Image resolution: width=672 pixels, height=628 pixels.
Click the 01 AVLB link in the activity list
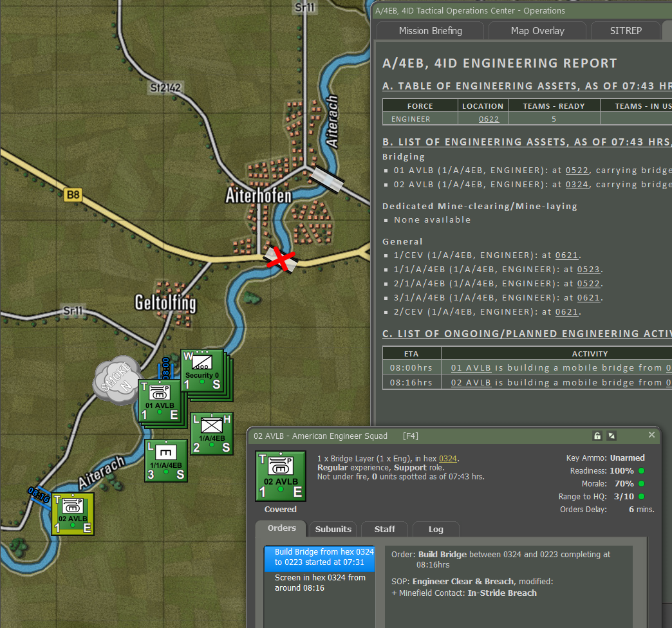click(471, 367)
